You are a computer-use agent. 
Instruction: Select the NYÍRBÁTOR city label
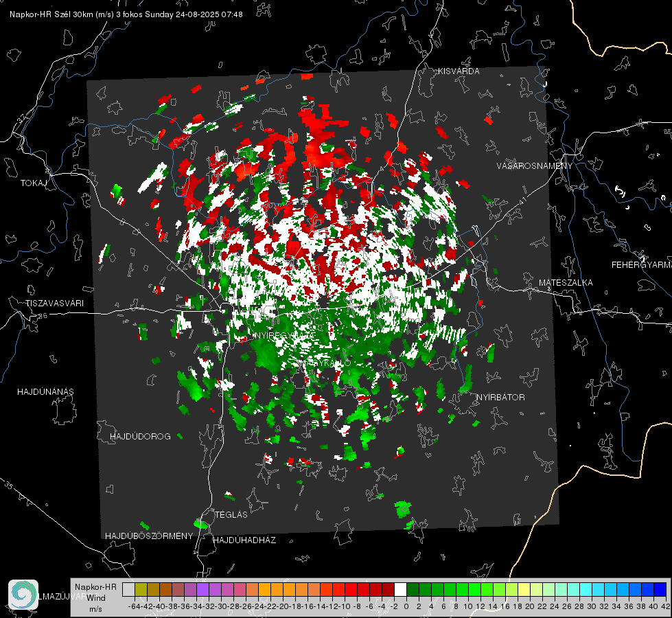500,398
